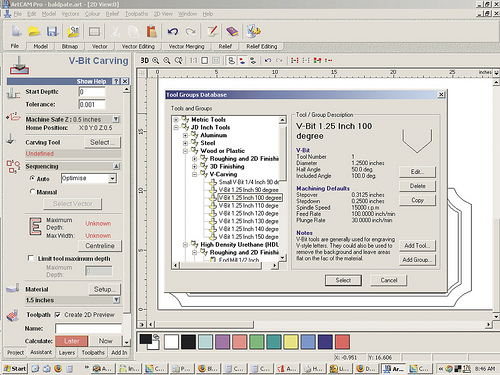
Task: Click the Zoom Out magnifier icon
Action: (167, 60)
